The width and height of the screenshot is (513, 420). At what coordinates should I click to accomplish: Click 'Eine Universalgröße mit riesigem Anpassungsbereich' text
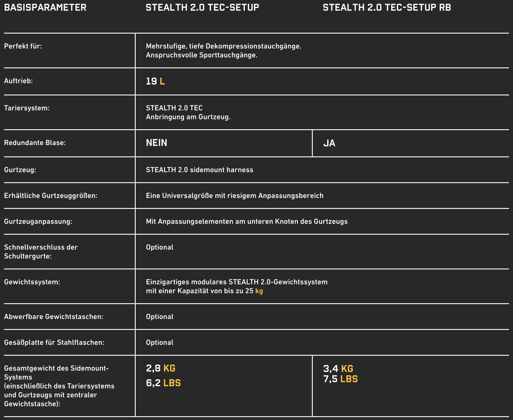coord(234,196)
